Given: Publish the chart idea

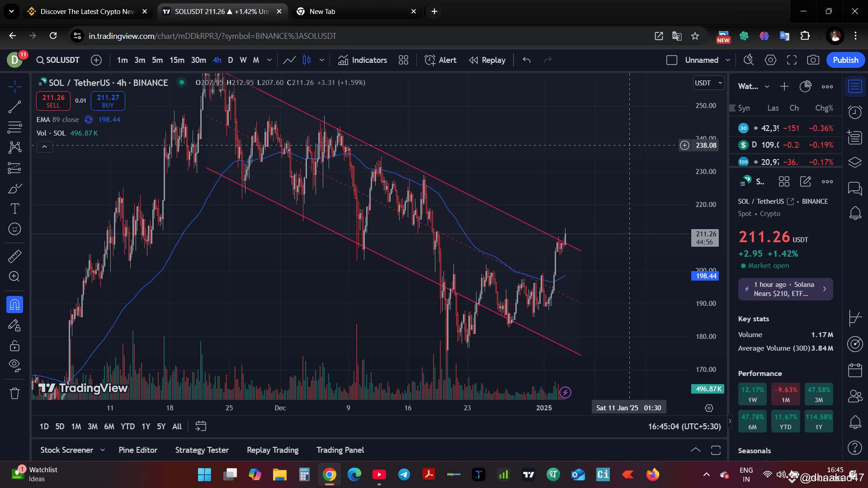Looking at the screenshot, I should 845,60.
